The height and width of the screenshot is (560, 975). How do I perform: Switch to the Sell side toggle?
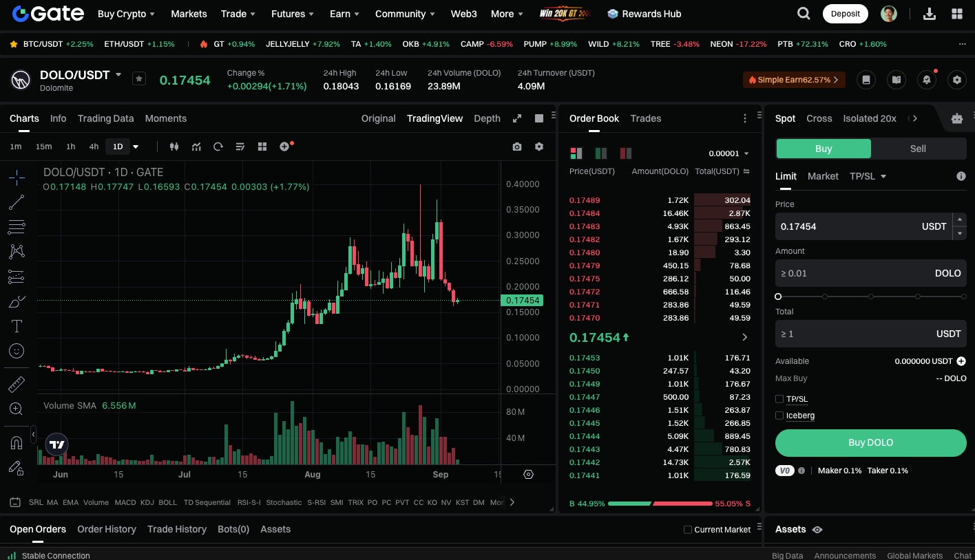click(918, 149)
